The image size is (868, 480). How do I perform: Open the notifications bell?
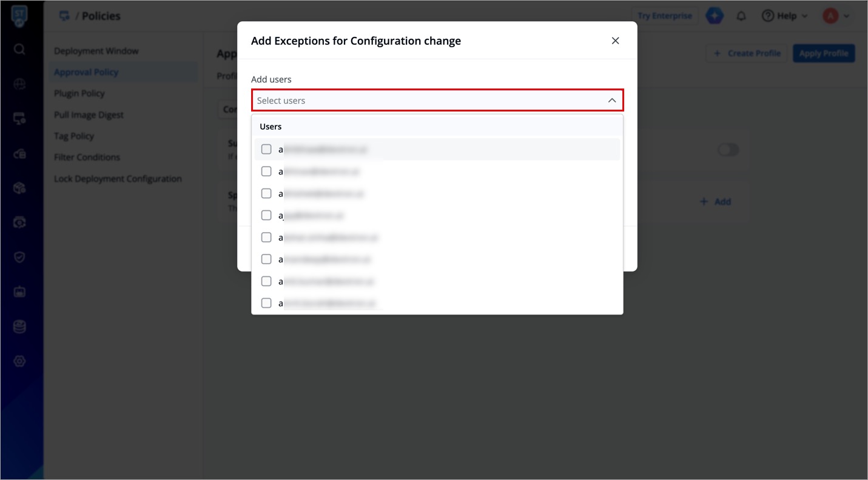point(741,16)
